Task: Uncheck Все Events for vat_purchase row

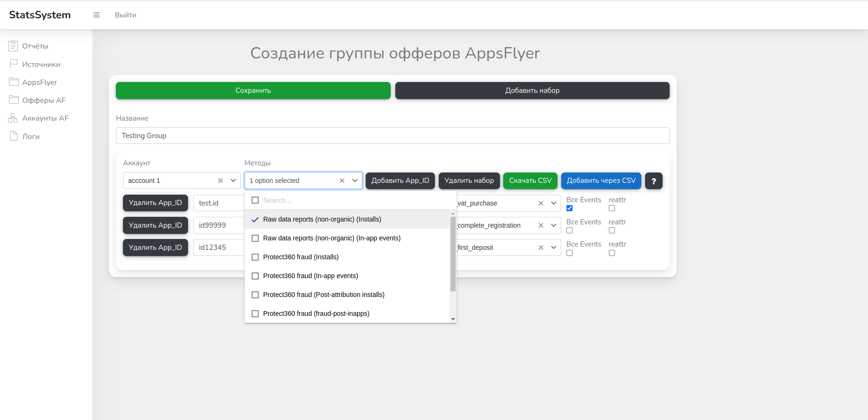Action: coord(570,208)
